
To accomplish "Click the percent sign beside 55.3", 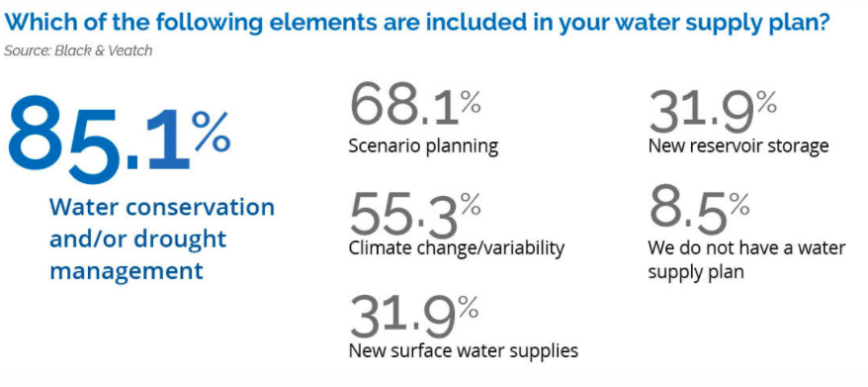I will [x=471, y=206].
